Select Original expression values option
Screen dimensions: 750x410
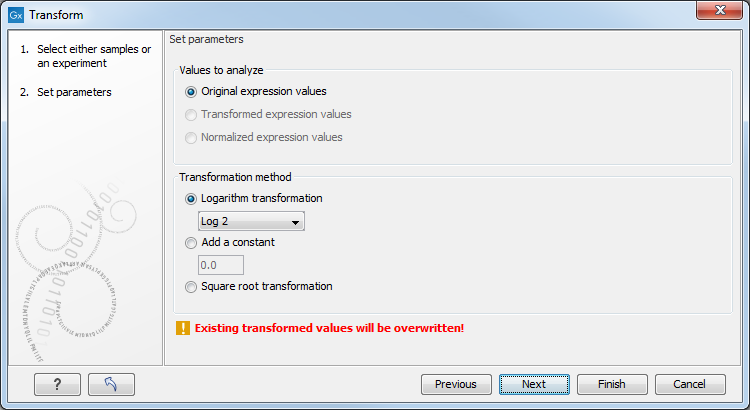pos(192,91)
